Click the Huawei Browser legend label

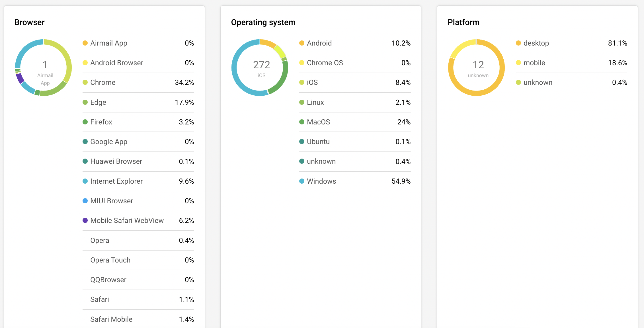[x=116, y=161]
